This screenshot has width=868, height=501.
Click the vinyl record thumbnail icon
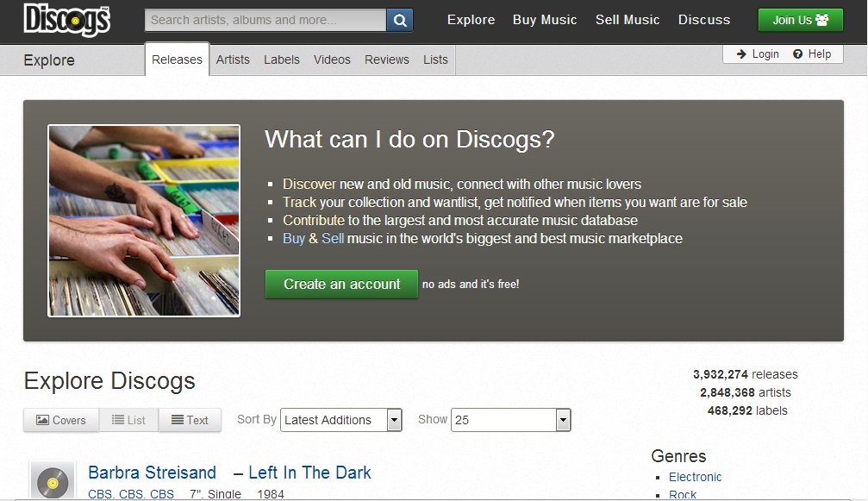[x=53, y=482]
